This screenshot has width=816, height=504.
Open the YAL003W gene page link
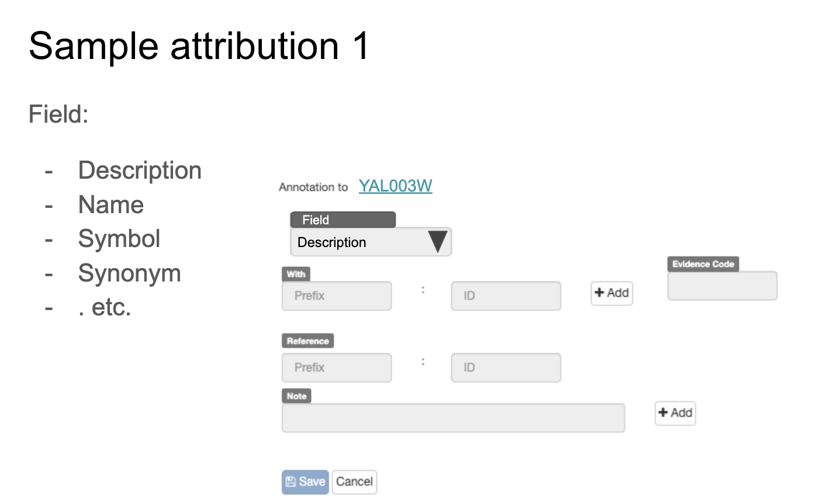point(395,186)
